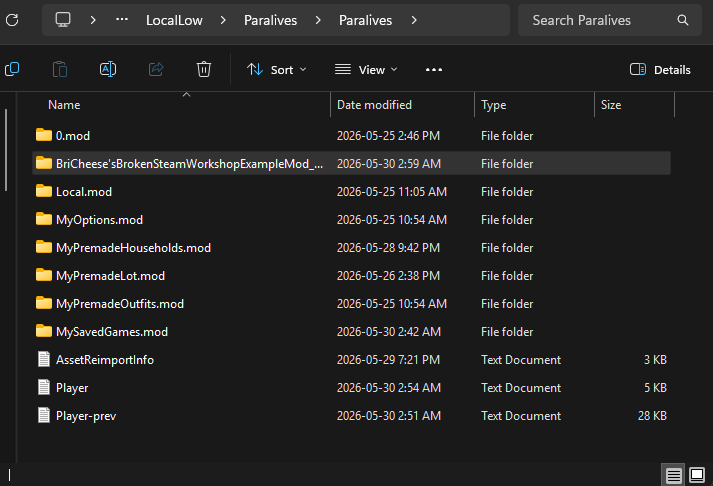Click date 2026-05-26 2:38 PM
The height and width of the screenshot is (486, 713).
coord(388,276)
